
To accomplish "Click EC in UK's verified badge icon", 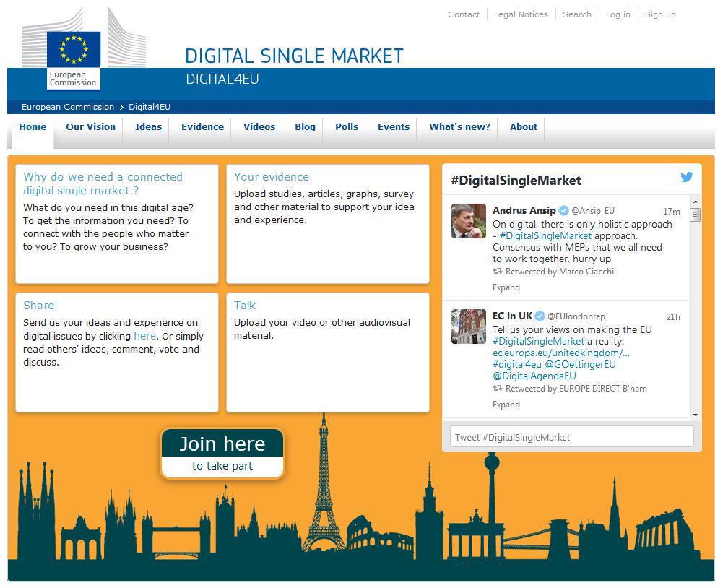I will point(540,316).
